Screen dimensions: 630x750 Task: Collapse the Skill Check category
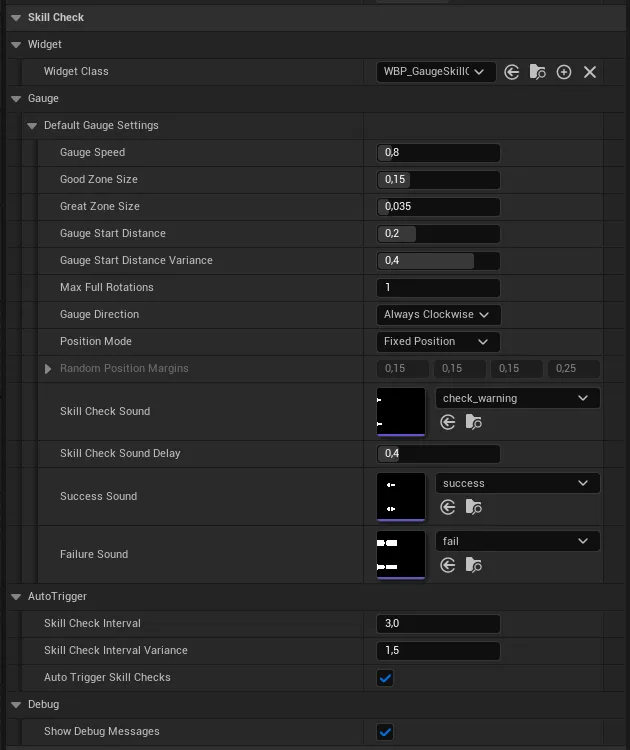click(16, 18)
